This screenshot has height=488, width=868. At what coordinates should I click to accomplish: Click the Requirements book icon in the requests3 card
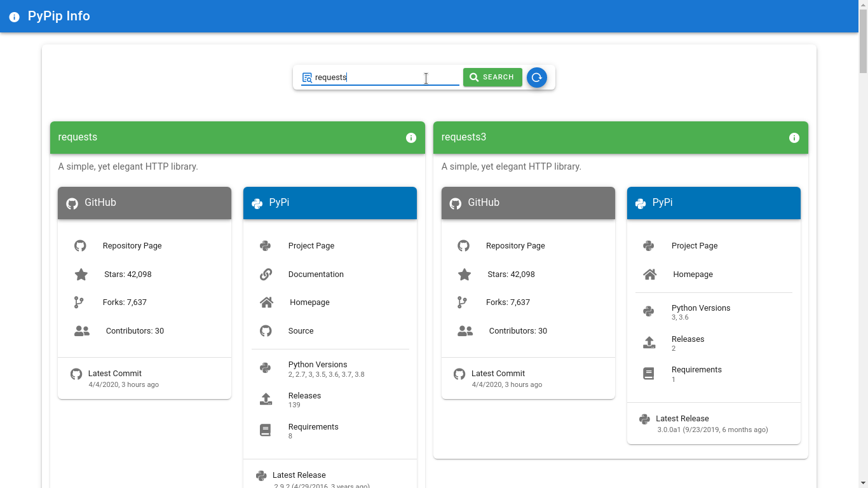pyautogui.click(x=649, y=374)
